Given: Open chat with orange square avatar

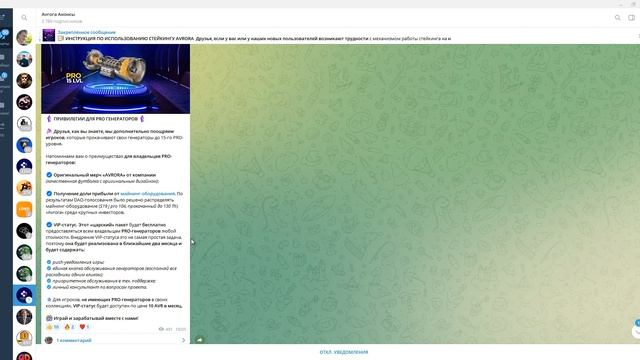Looking at the screenshot, I should (x=24, y=209).
